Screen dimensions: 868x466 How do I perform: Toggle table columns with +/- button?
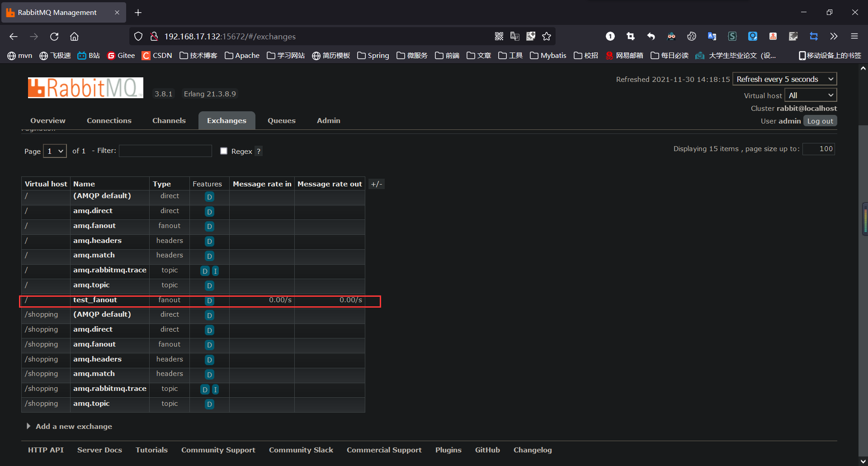click(x=377, y=184)
